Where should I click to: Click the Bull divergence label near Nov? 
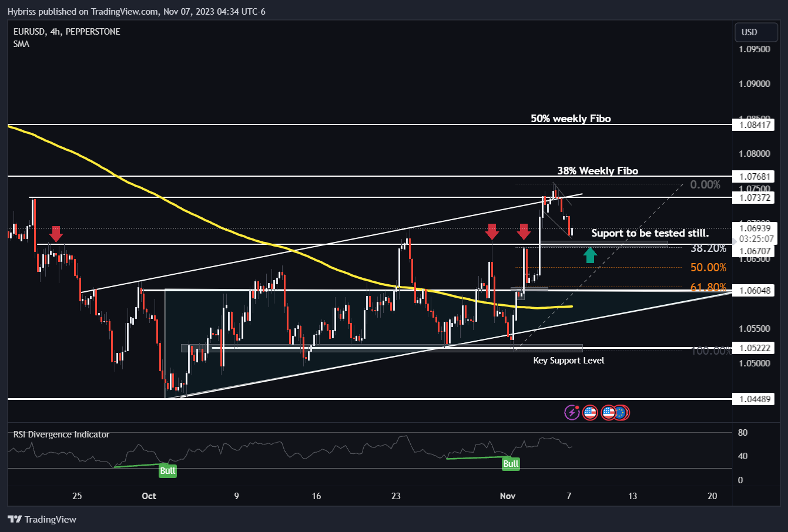[x=511, y=463]
